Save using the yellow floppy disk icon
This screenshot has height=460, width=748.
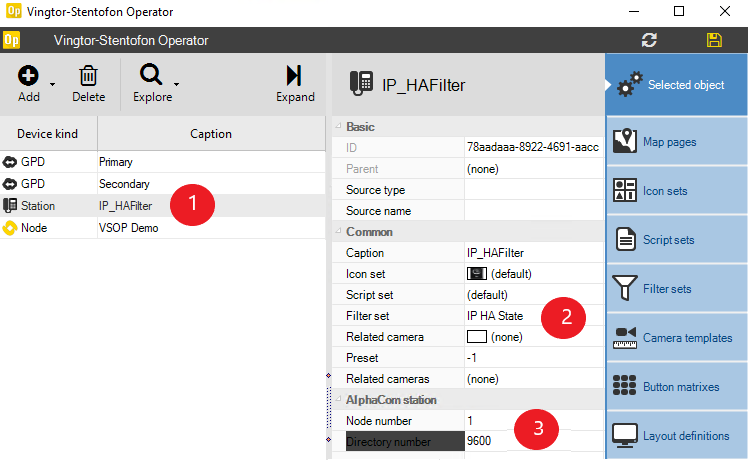click(x=714, y=40)
